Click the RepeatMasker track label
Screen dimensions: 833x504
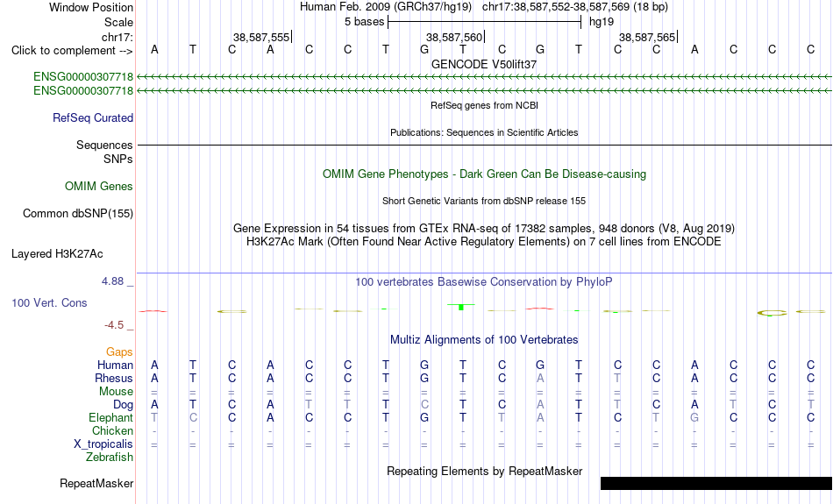96,483
